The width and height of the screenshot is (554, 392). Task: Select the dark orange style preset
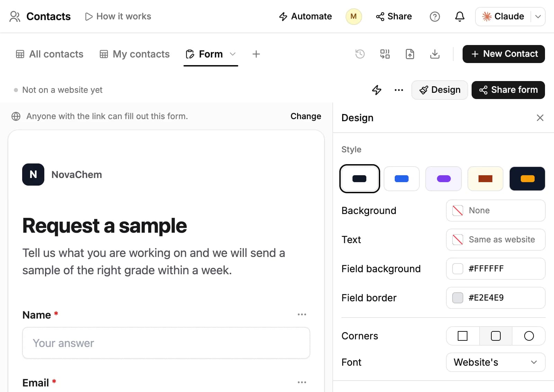527,179
